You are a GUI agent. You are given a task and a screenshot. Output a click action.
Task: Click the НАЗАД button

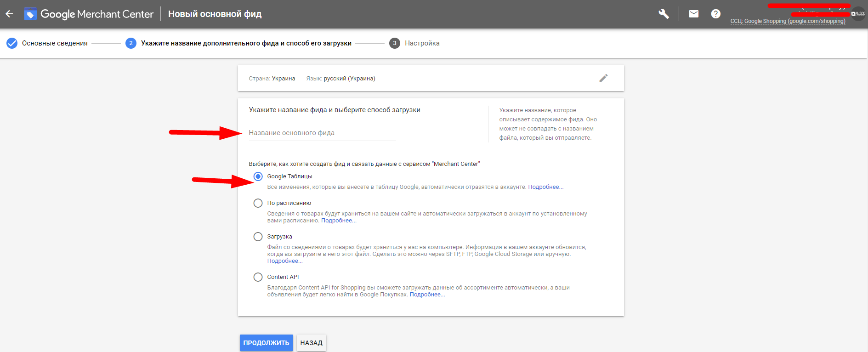(311, 343)
